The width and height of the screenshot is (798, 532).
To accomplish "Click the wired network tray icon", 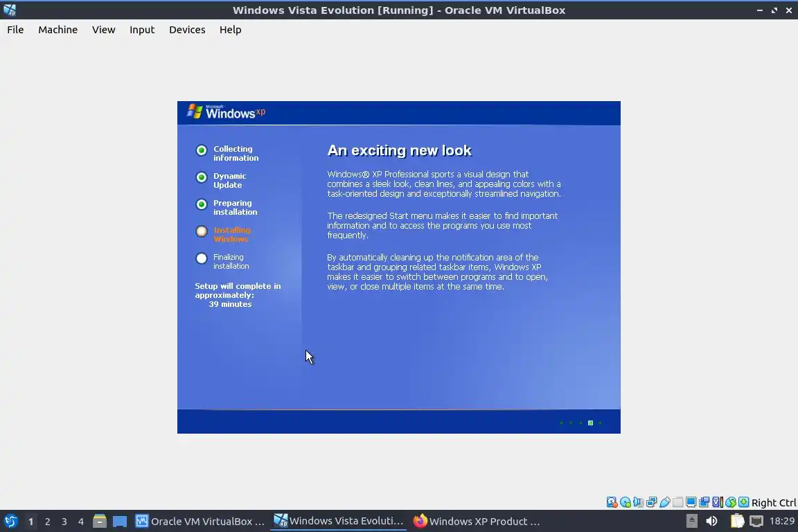I will click(756, 522).
